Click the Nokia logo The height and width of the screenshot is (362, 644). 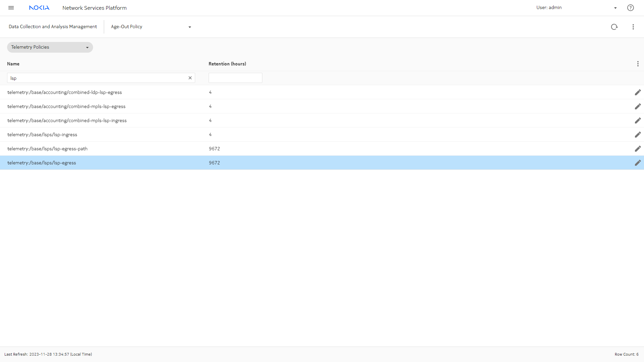[39, 8]
